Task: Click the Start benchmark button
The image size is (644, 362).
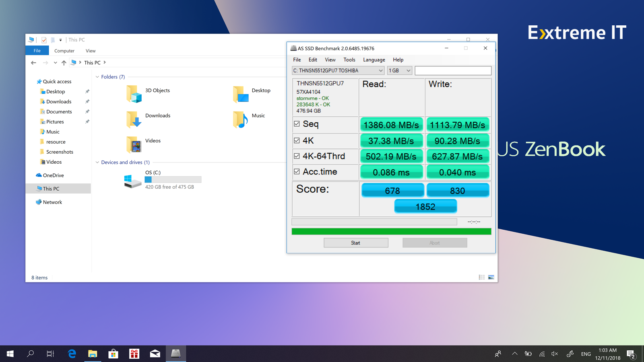Action: point(356,243)
